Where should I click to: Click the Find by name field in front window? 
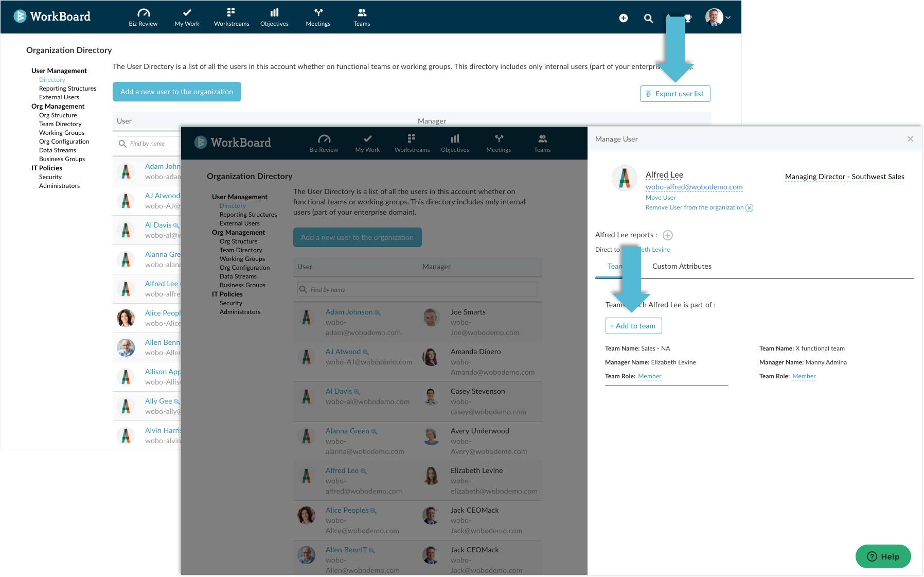(x=418, y=289)
